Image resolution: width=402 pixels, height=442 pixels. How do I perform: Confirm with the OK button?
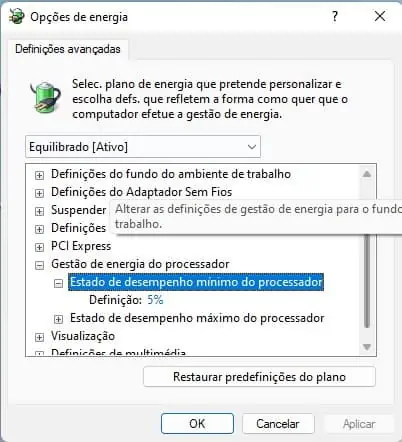click(x=197, y=424)
